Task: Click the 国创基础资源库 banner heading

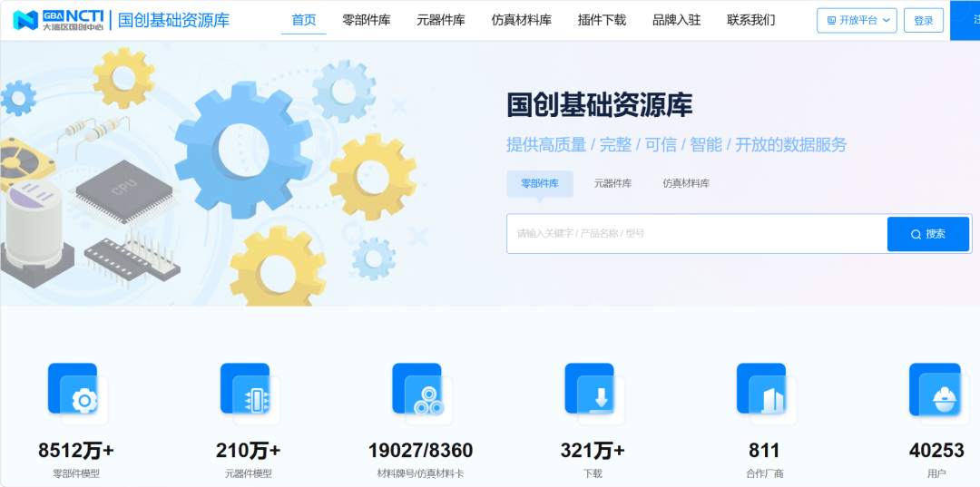Action: (600, 105)
